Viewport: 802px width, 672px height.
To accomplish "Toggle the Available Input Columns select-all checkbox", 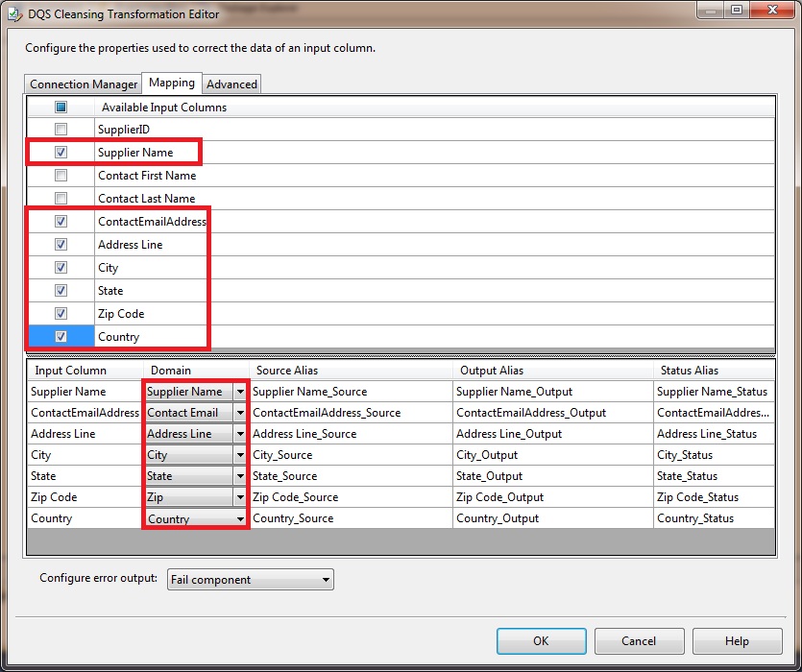I will (x=61, y=106).
